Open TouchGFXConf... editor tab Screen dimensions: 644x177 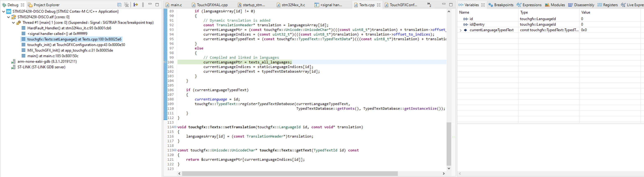pos(401,5)
